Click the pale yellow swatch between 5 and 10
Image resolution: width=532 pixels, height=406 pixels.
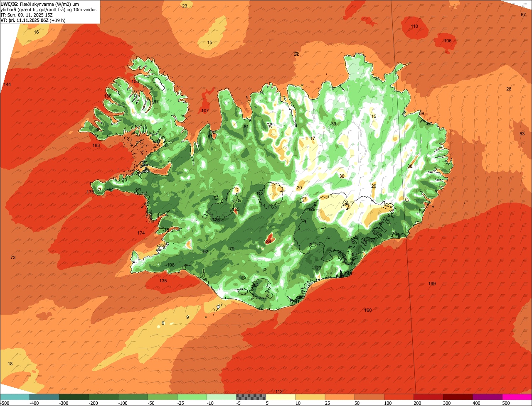point(281,397)
